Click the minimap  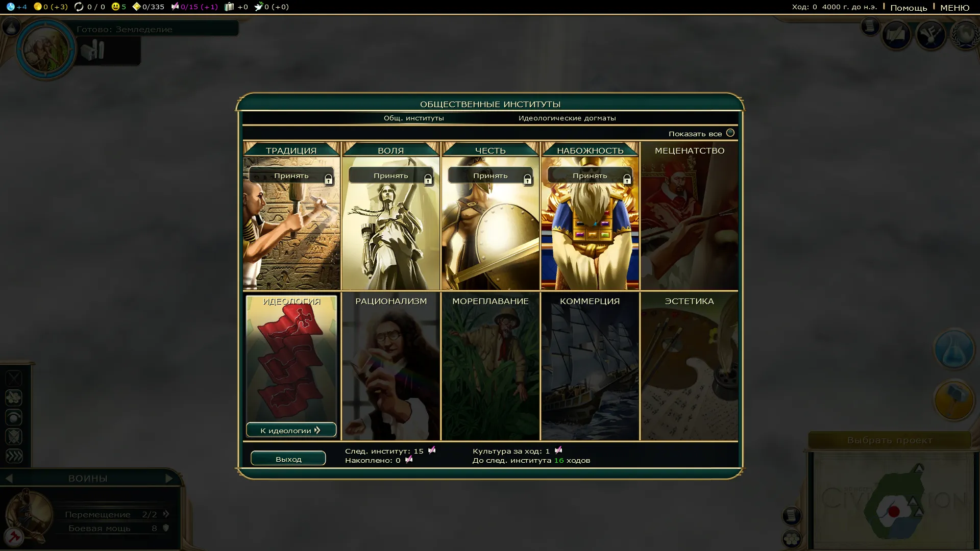pos(893,502)
